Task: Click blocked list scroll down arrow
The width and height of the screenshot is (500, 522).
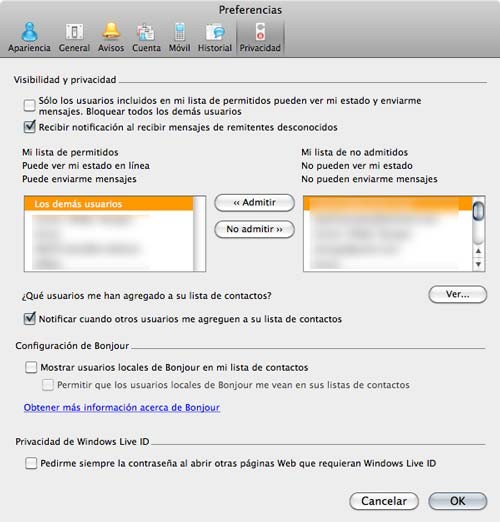Action: click(x=478, y=264)
